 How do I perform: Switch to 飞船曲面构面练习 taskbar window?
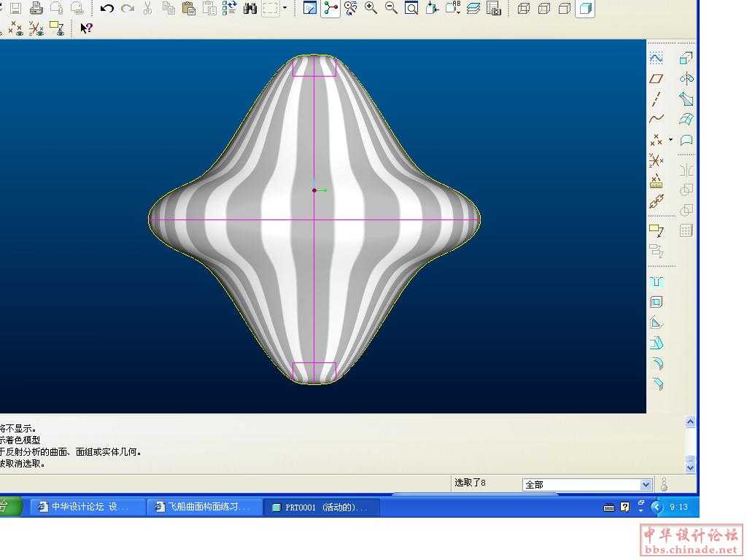pos(205,507)
